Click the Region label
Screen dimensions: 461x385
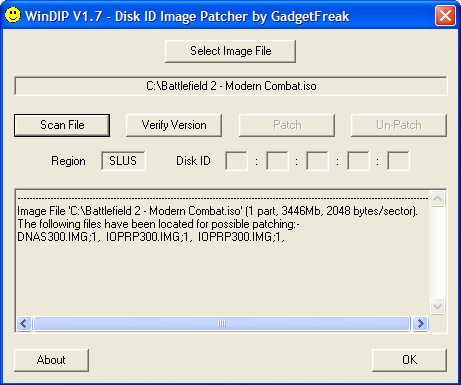[x=68, y=161]
